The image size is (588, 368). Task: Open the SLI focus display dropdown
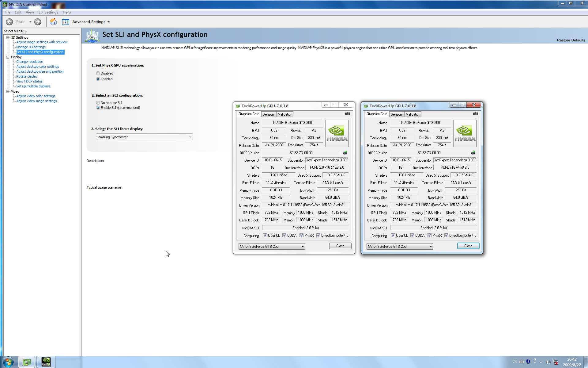tap(144, 137)
